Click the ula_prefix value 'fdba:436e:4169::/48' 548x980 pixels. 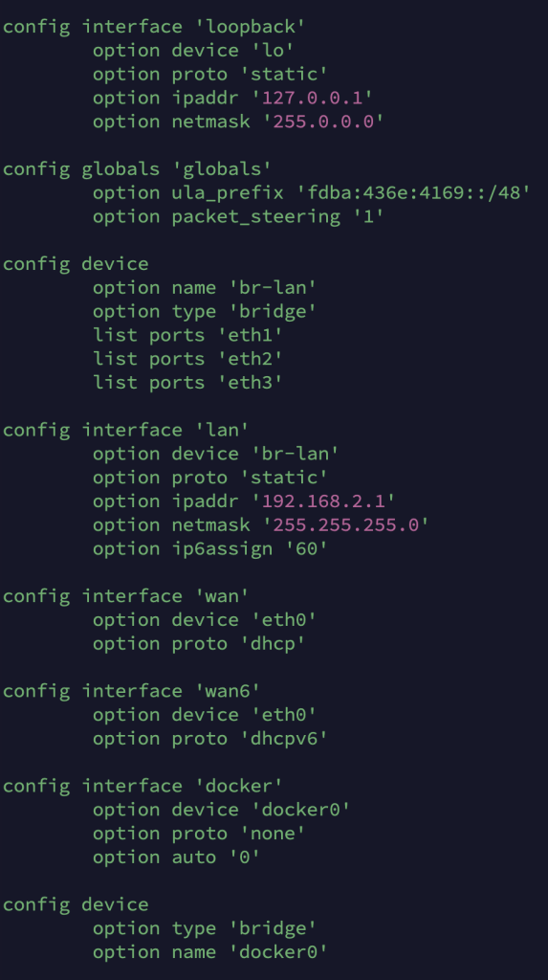pyautogui.click(x=418, y=193)
